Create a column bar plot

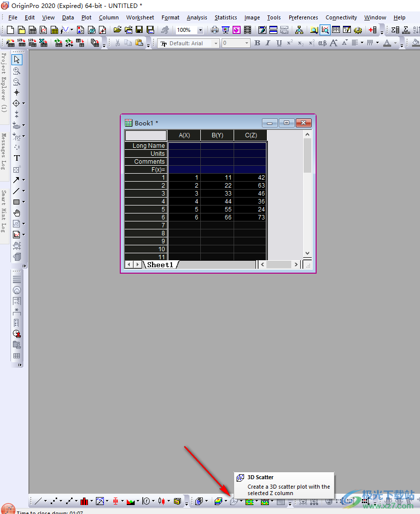84,501
